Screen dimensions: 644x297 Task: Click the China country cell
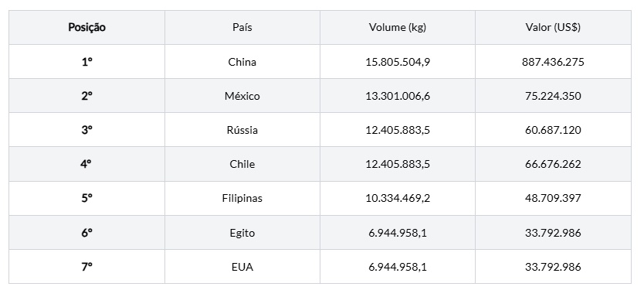tap(242, 62)
